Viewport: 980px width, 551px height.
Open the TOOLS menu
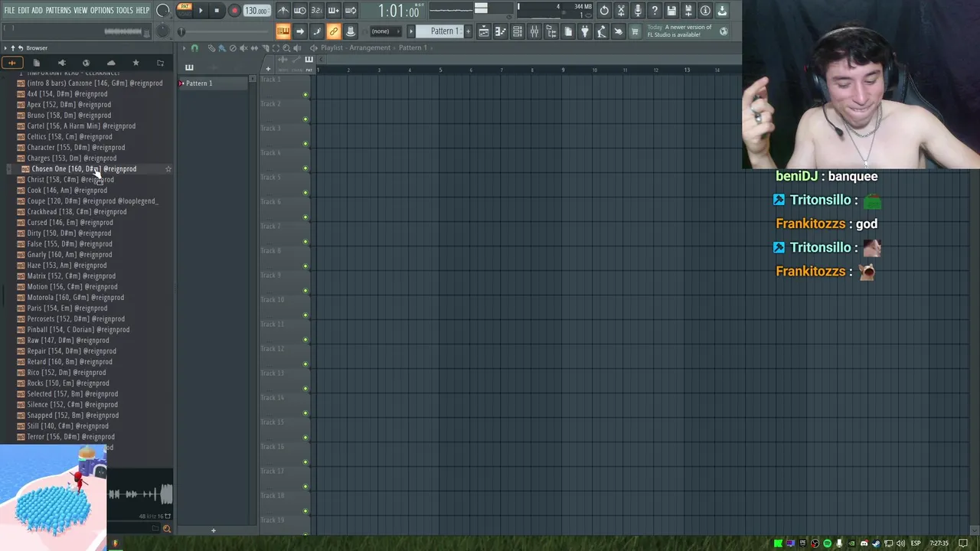click(125, 11)
